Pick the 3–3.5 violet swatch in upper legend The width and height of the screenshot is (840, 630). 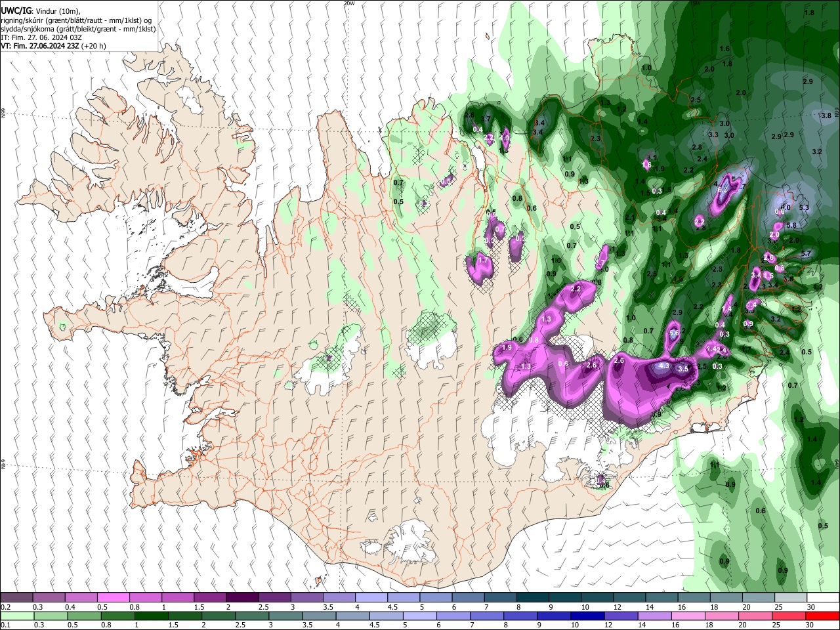pyautogui.click(x=306, y=598)
